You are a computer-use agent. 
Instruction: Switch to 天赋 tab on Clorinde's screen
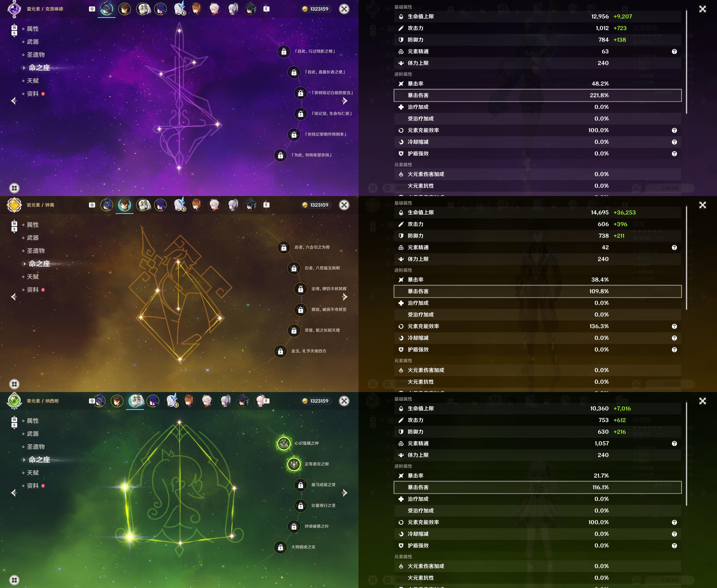[x=32, y=81]
